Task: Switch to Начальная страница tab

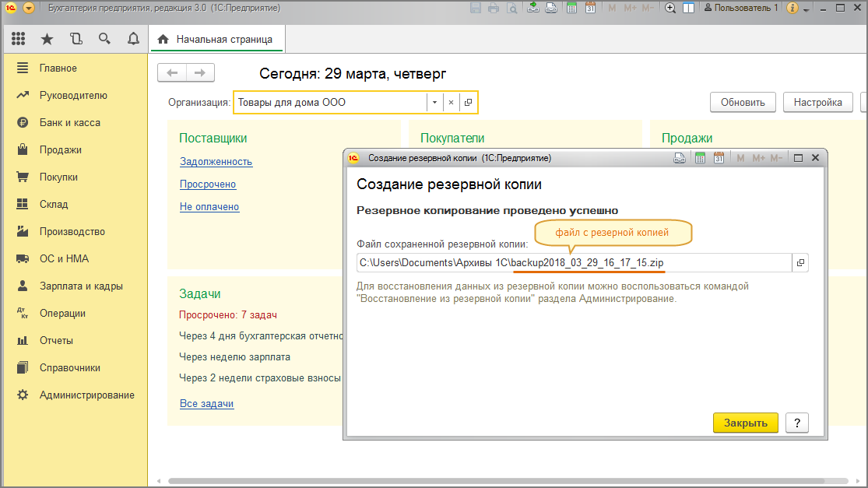Action: coord(216,39)
